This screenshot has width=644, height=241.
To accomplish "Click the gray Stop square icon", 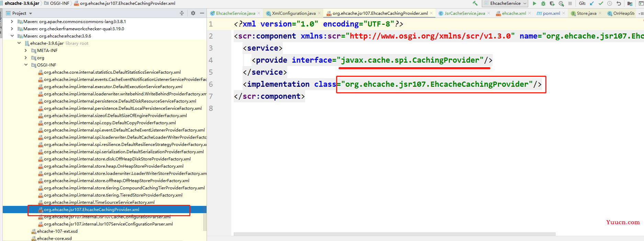I will point(570,3).
